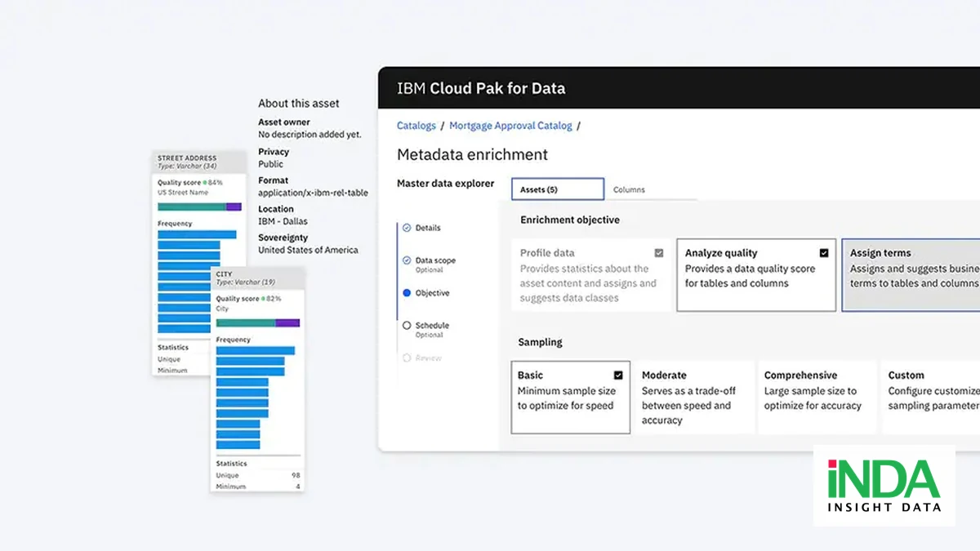Viewport: 980px width, 551px height.
Task: Open the Review step
Action: [428, 358]
